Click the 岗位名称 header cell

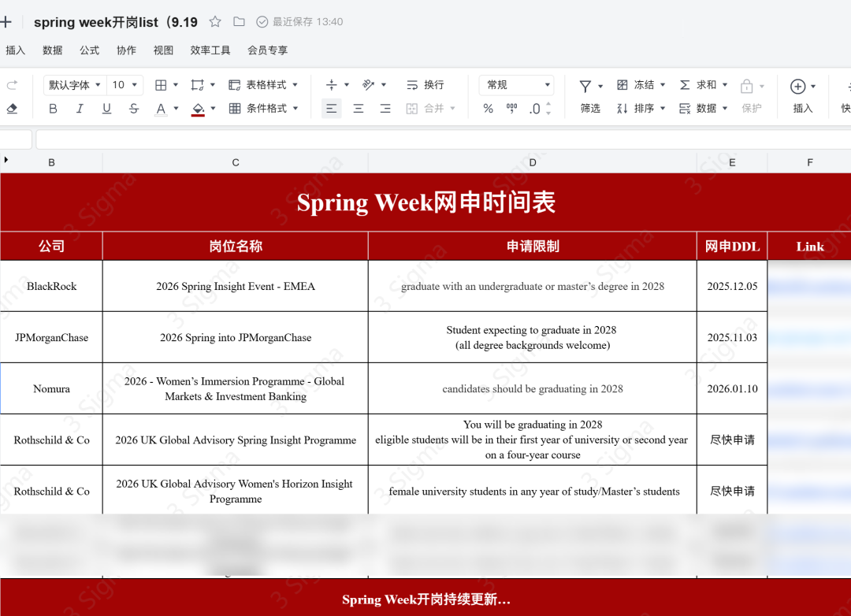click(236, 247)
